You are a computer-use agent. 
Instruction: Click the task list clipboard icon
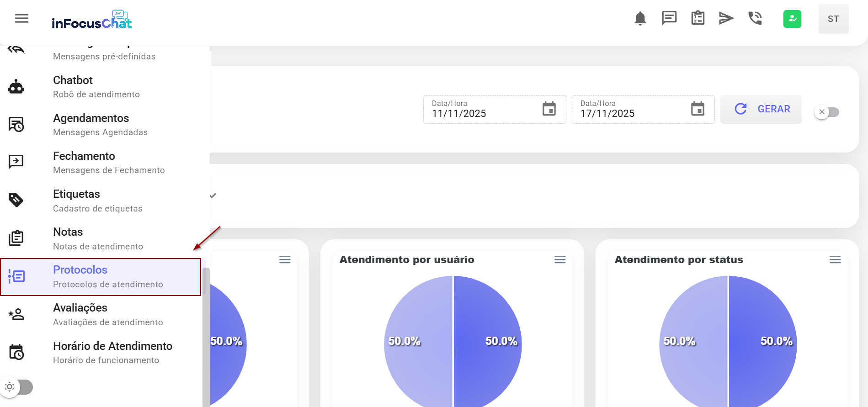(x=698, y=18)
